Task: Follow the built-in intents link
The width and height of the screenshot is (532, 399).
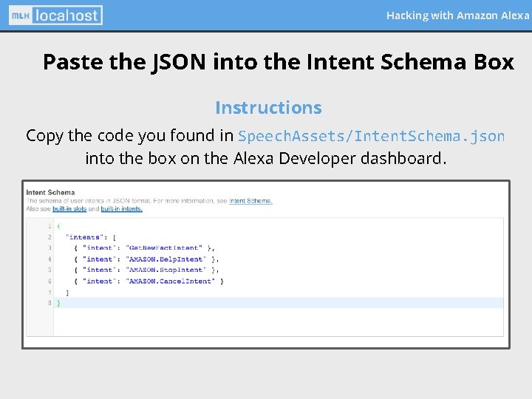Action: 121,209
